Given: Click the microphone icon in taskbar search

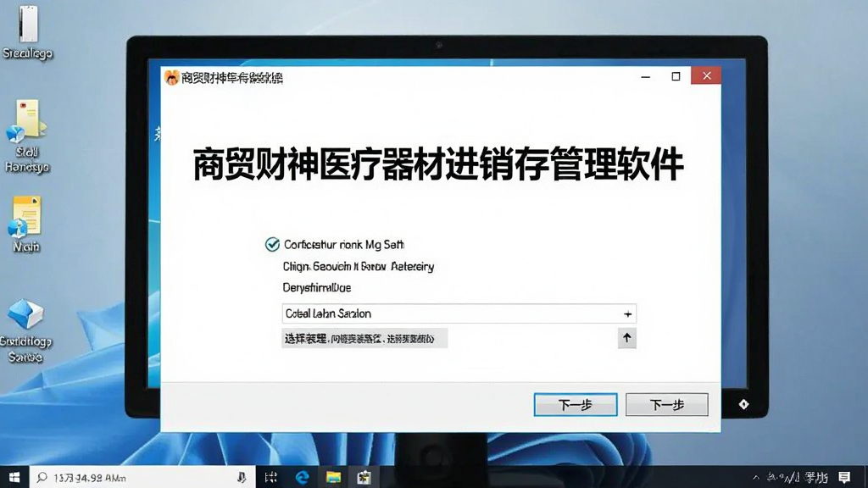Looking at the screenshot, I should point(242,477).
